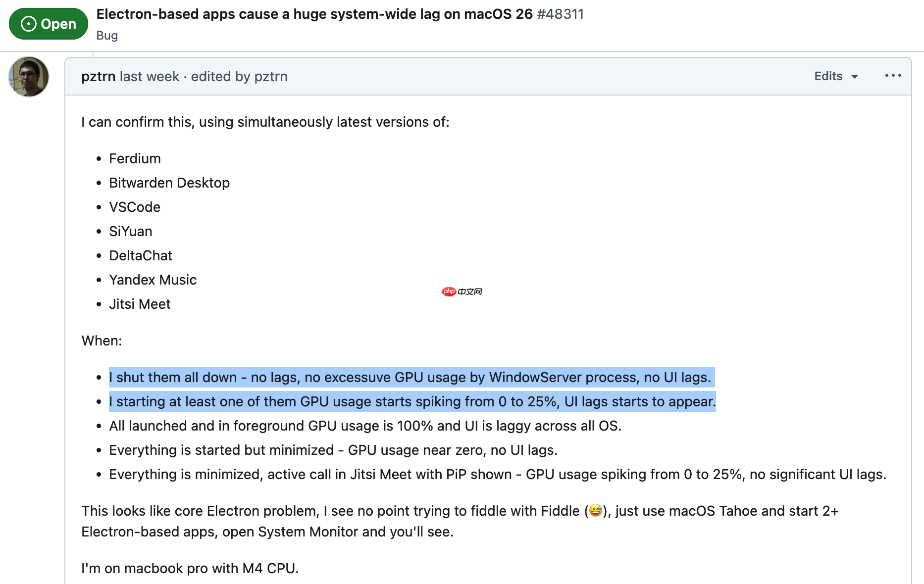
Task: Click the laughing emoji in the comment
Action: pos(596,511)
